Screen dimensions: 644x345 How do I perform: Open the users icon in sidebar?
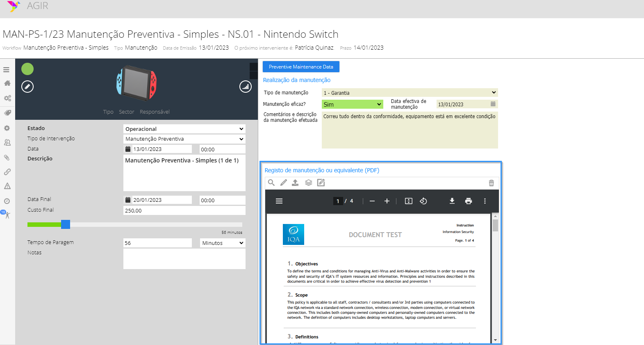7,142
